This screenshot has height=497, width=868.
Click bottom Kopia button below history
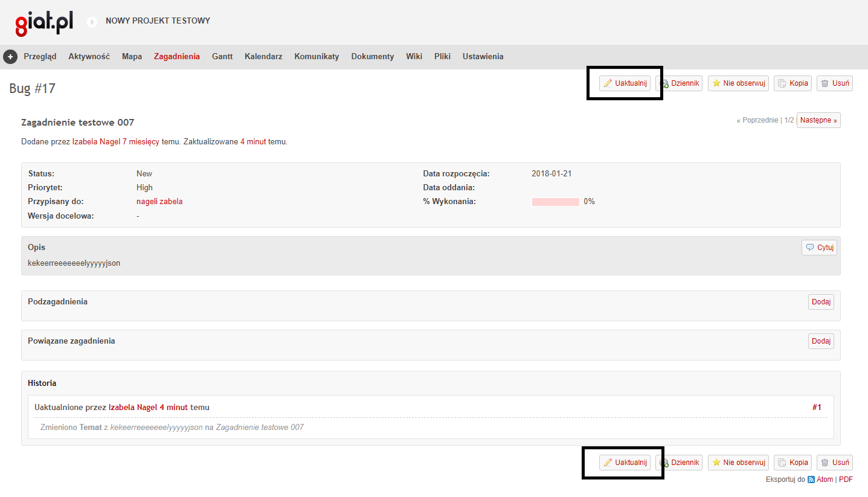tap(792, 463)
